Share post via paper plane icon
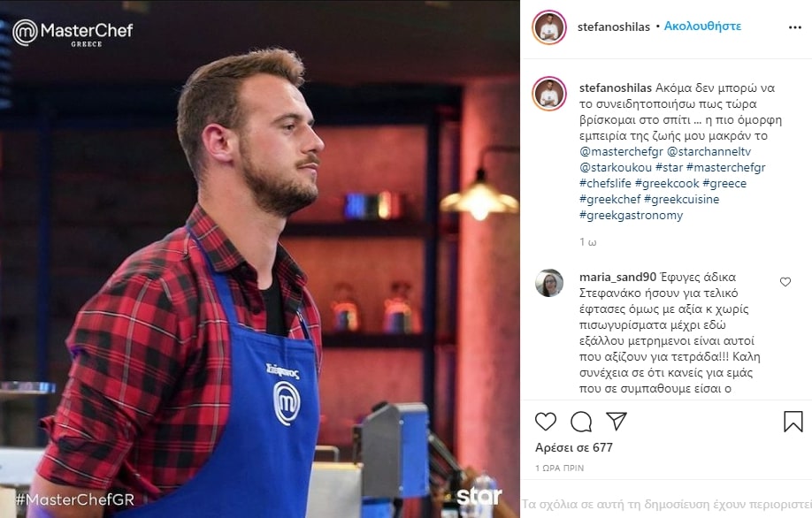812x518 pixels. coord(617,421)
